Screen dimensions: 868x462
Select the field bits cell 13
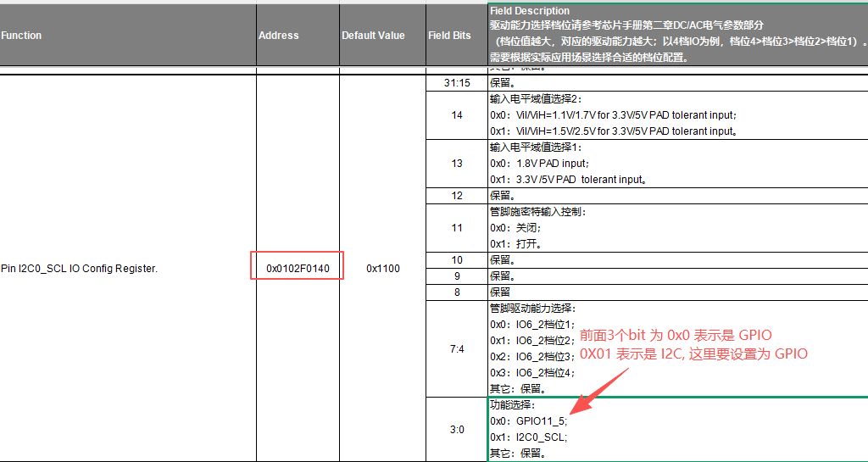(457, 164)
